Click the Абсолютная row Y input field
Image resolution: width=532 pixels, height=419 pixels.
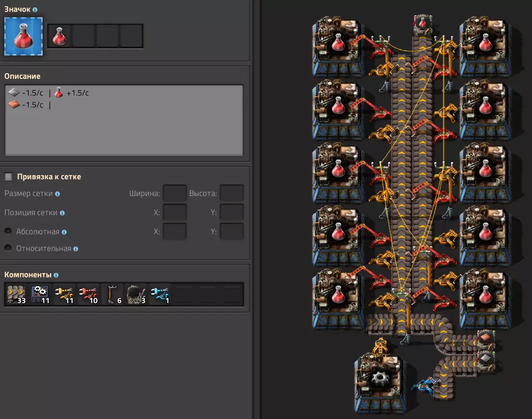coord(232,231)
